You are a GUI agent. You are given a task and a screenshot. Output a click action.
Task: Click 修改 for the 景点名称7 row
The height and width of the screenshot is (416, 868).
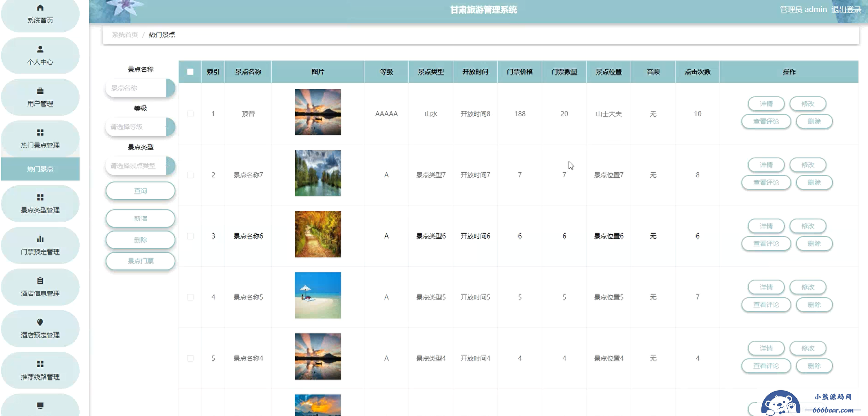[808, 165]
